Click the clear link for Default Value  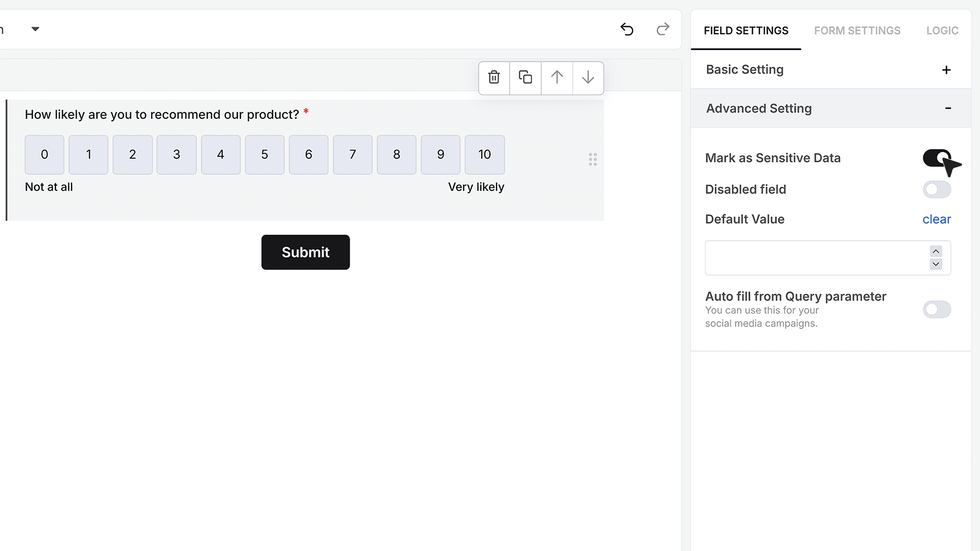coord(937,219)
